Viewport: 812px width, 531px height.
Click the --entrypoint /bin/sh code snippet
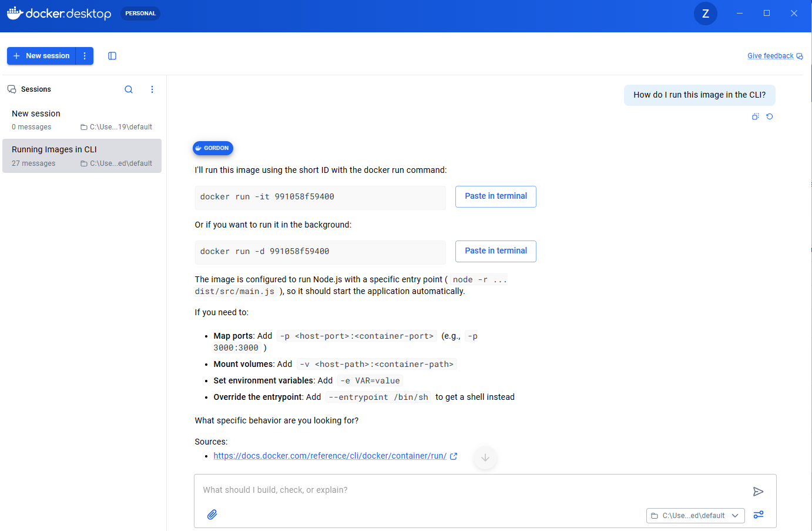(378, 398)
